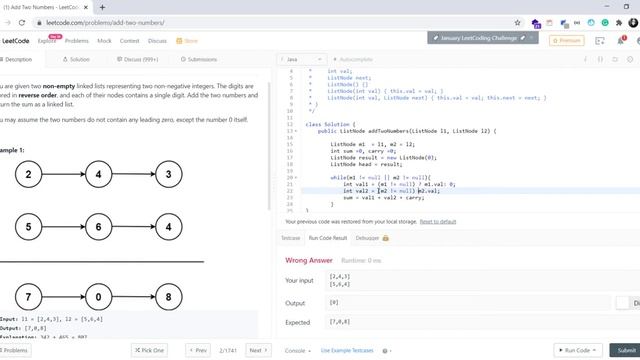
Task: Switch to the Discuss (999+) tab
Action: click(138, 60)
